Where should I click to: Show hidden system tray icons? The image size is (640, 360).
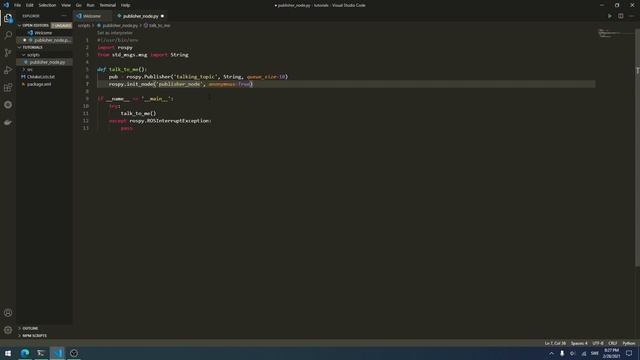click(x=551, y=353)
